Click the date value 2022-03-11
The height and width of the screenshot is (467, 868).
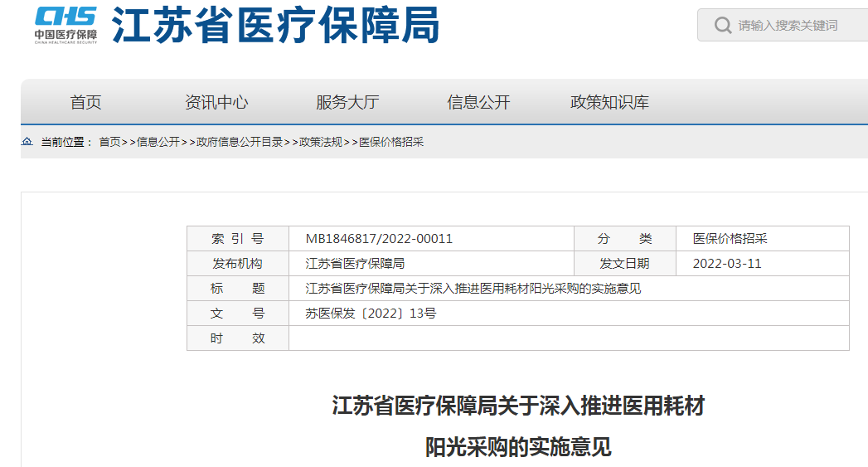tap(727, 264)
